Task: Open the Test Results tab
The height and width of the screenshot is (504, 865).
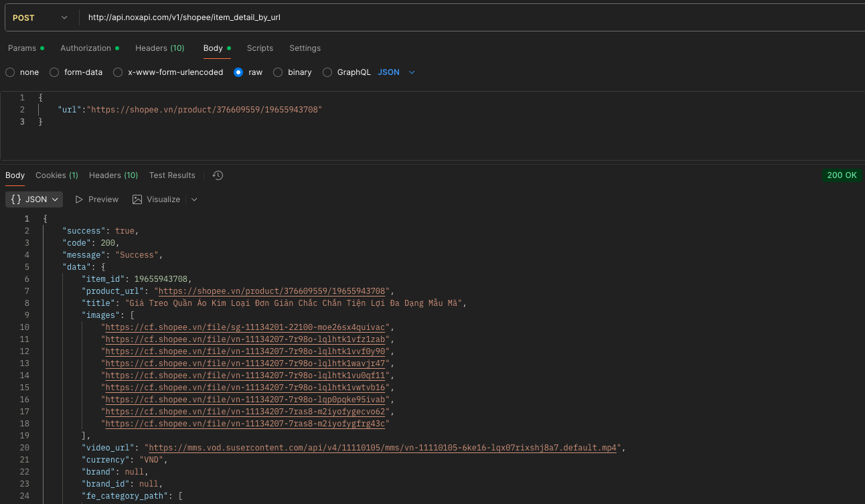Action: tap(172, 175)
